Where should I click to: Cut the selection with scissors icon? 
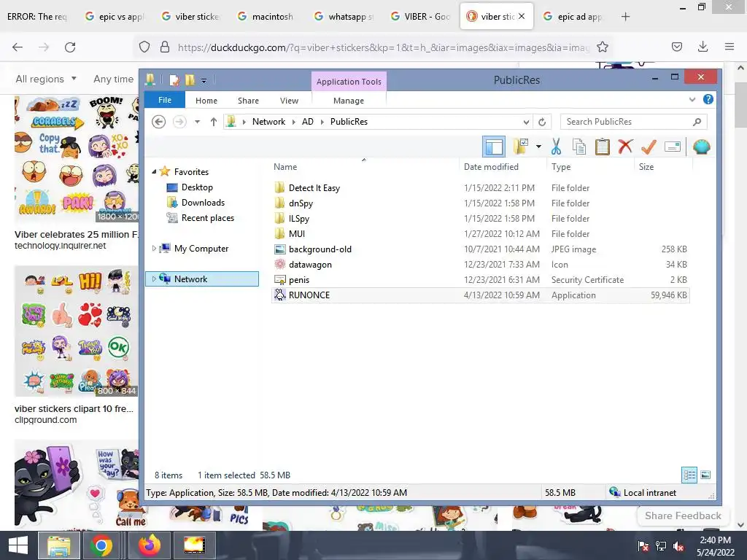click(556, 147)
